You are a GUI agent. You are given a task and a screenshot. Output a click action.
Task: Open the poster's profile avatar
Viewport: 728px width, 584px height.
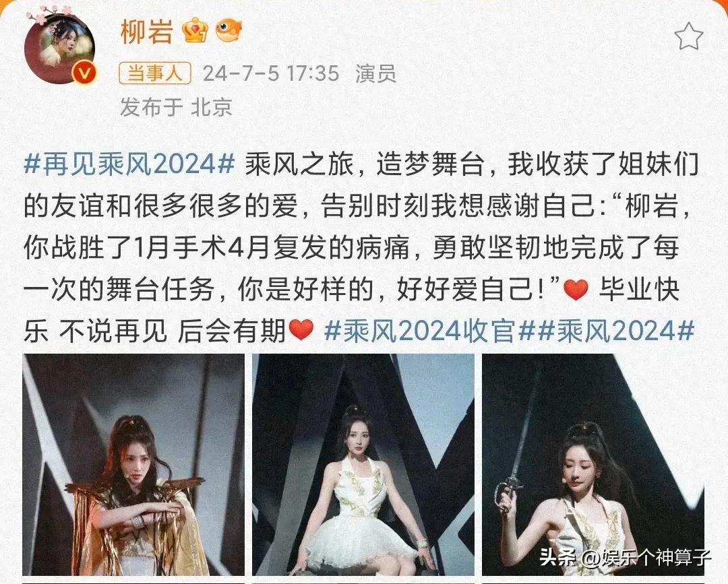click(60, 48)
